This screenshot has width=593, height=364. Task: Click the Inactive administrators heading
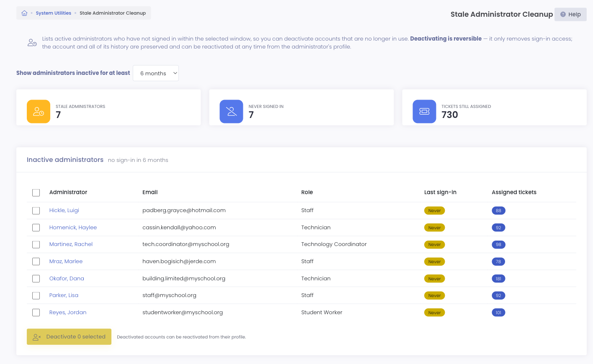65,160
